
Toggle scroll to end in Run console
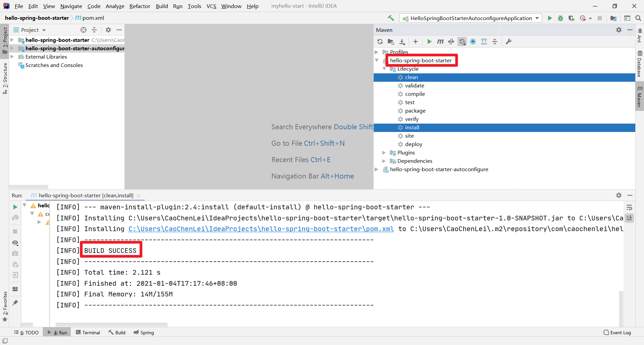pos(629,218)
